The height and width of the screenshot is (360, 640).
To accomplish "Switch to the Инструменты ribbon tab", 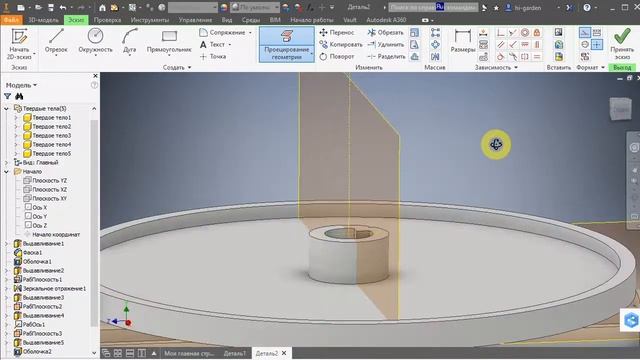I will 149,20.
